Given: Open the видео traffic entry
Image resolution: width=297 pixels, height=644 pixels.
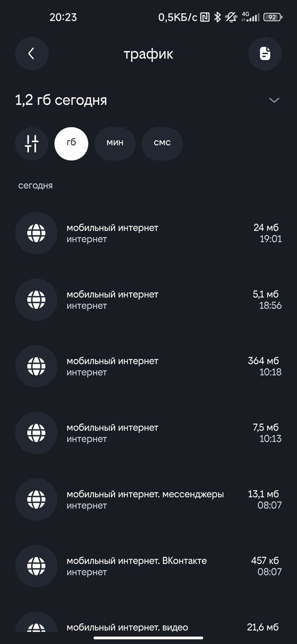Looking at the screenshot, I should 127,627.
